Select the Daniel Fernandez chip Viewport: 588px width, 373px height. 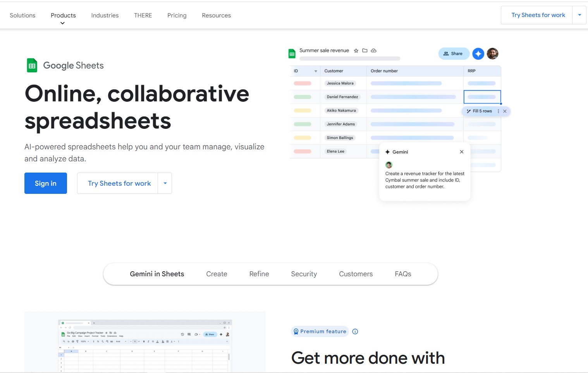(342, 97)
